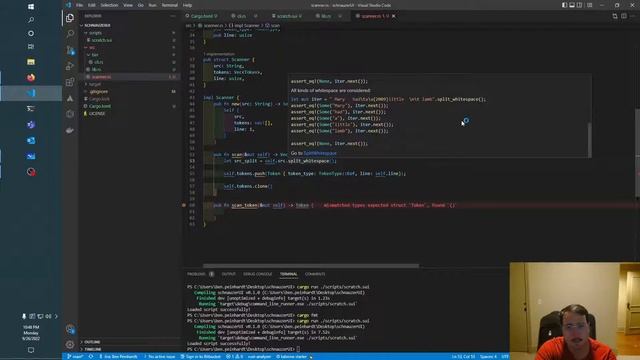
Task: Click the git branch indicator in status bar
Action: [x=75, y=356]
